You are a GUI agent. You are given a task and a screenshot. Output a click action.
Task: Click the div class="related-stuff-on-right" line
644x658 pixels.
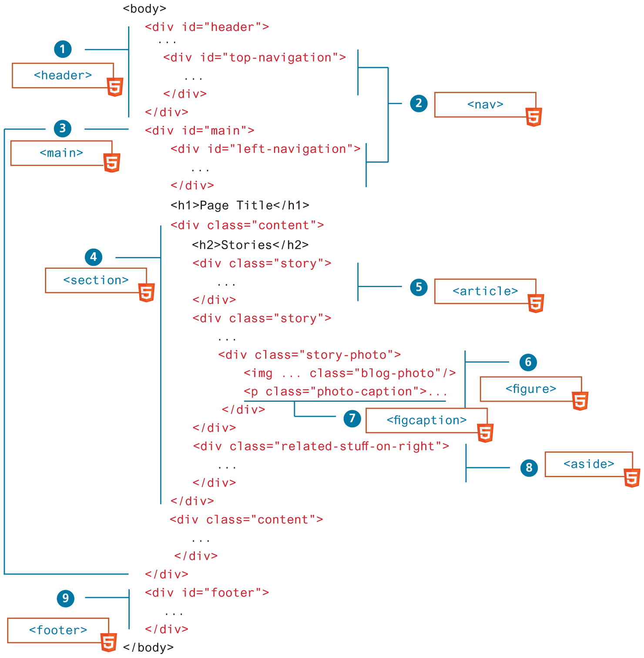pyautogui.click(x=321, y=446)
